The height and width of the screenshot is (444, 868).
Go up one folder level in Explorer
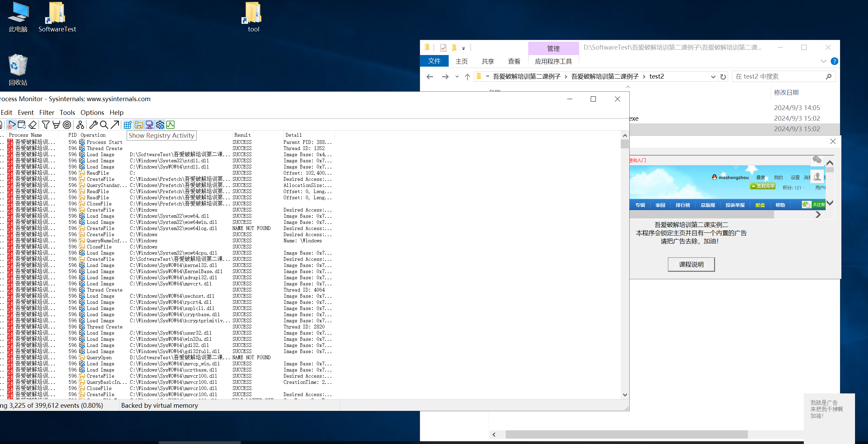pos(467,77)
